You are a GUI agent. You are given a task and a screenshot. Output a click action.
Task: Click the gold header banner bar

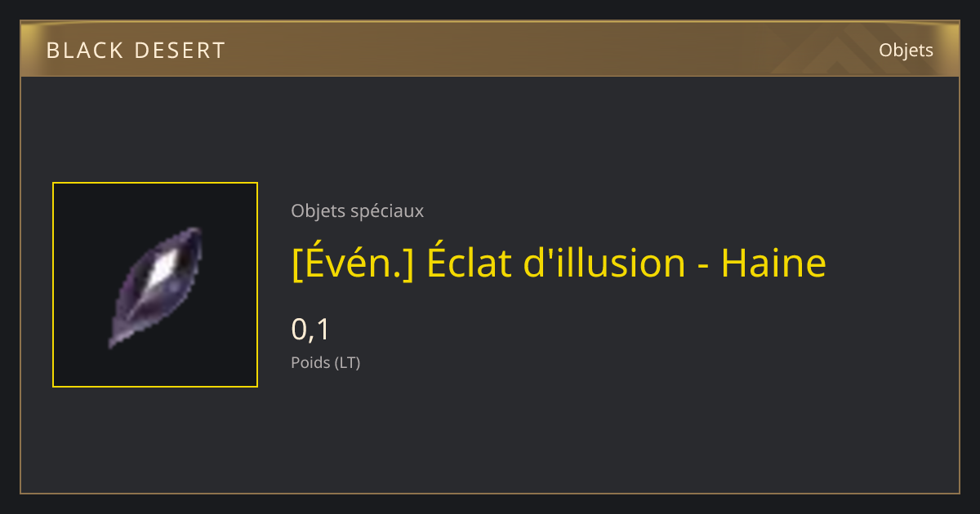click(490, 49)
